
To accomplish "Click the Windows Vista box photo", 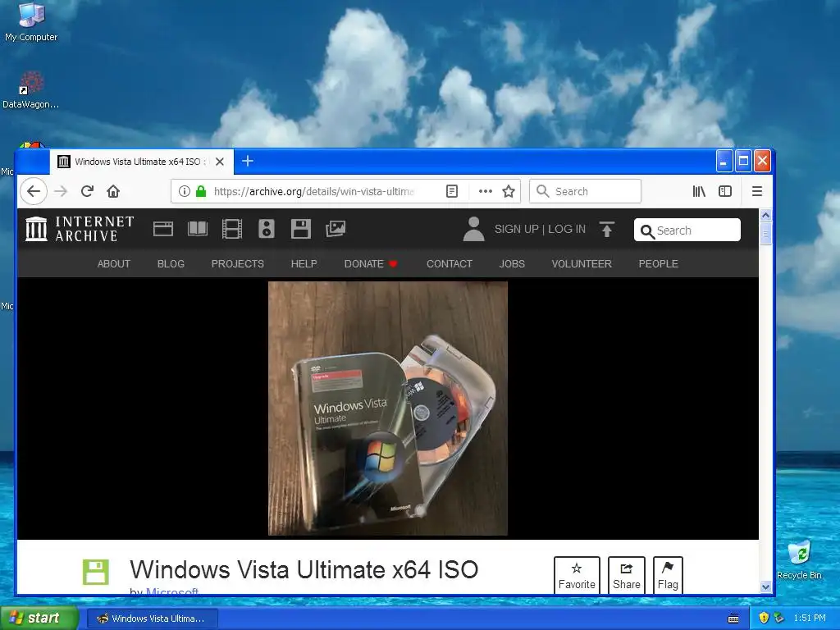I will point(388,409).
